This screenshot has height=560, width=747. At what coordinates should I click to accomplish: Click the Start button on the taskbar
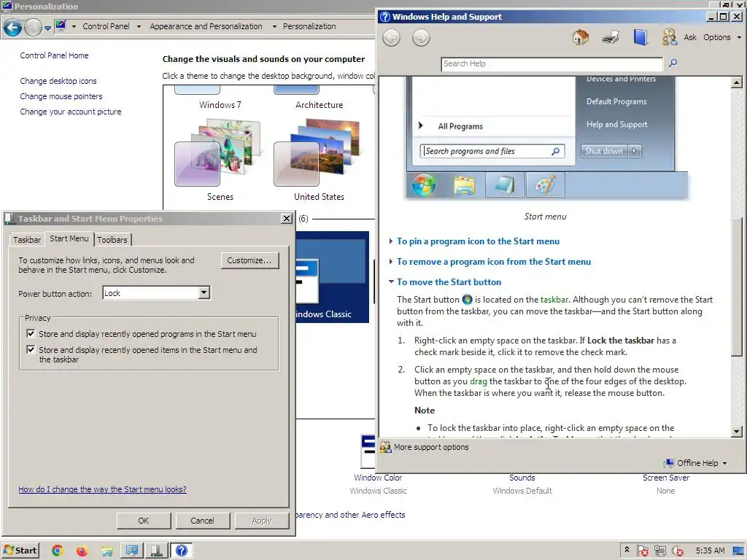pyautogui.click(x=20, y=551)
